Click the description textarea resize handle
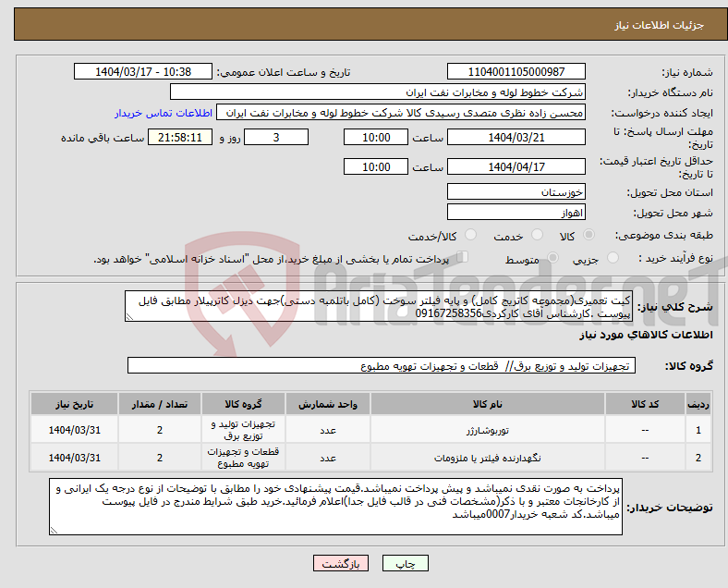Screen dimensions: 728x588 pyautogui.click(x=129, y=317)
